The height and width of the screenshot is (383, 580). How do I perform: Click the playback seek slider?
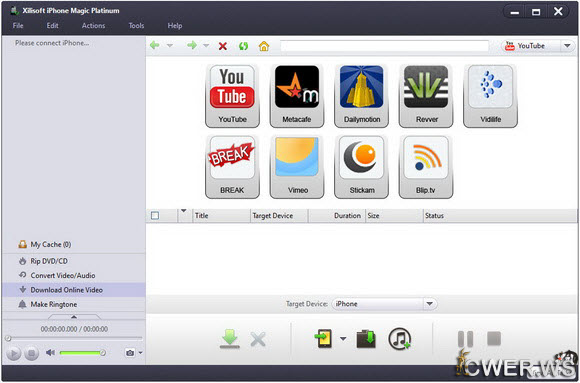coord(74,338)
